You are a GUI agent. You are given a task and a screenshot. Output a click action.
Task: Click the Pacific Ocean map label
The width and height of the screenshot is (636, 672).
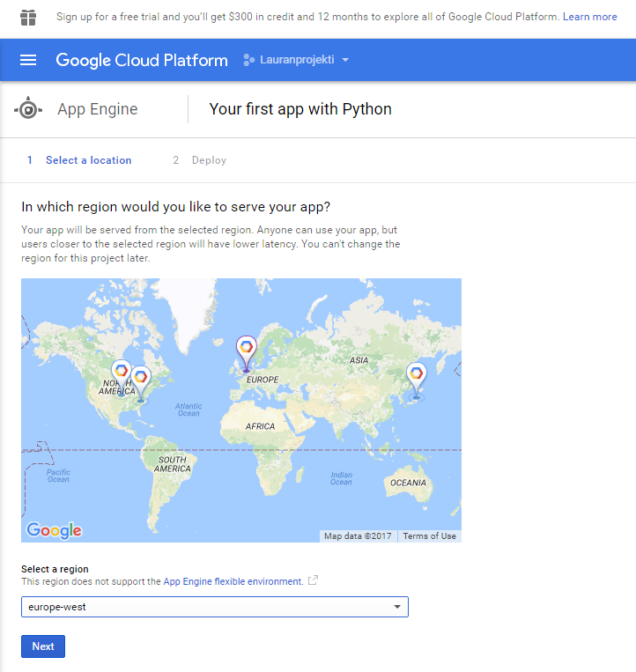[58, 476]
